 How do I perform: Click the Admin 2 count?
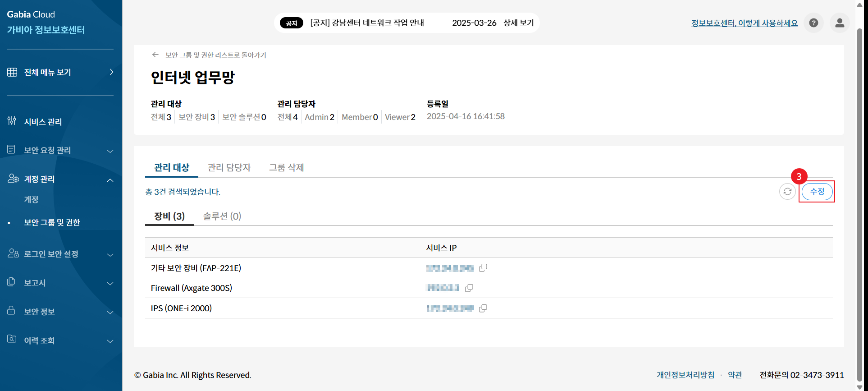point(320,117)
